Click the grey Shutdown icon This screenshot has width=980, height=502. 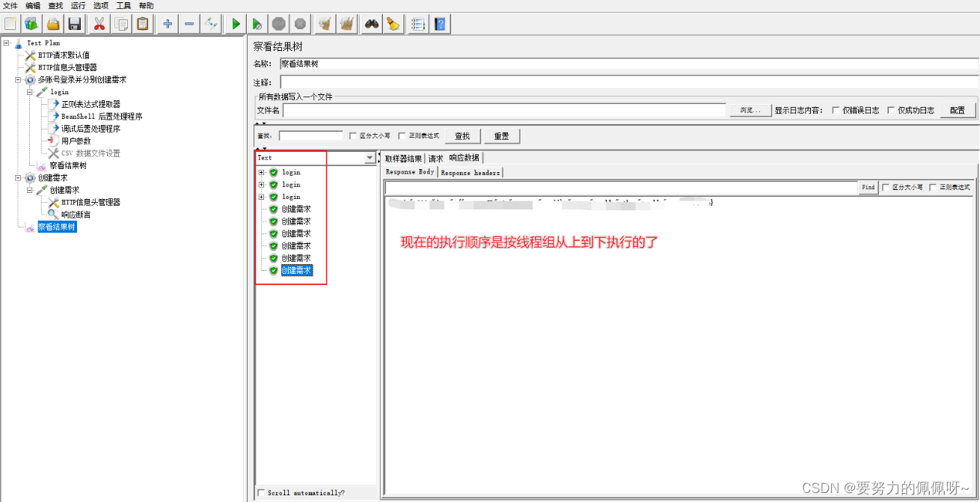point(300,24)
